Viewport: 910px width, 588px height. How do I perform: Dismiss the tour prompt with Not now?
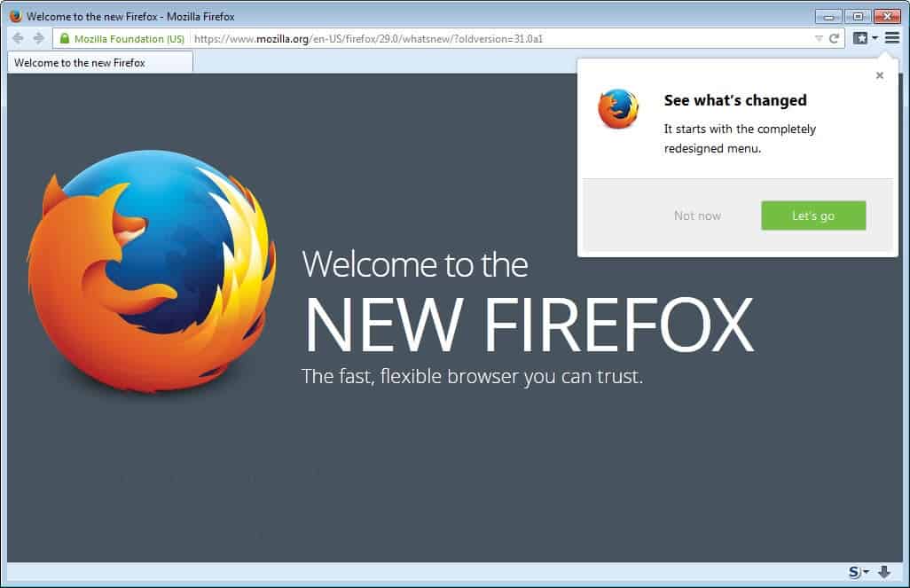tap(697, 216)
